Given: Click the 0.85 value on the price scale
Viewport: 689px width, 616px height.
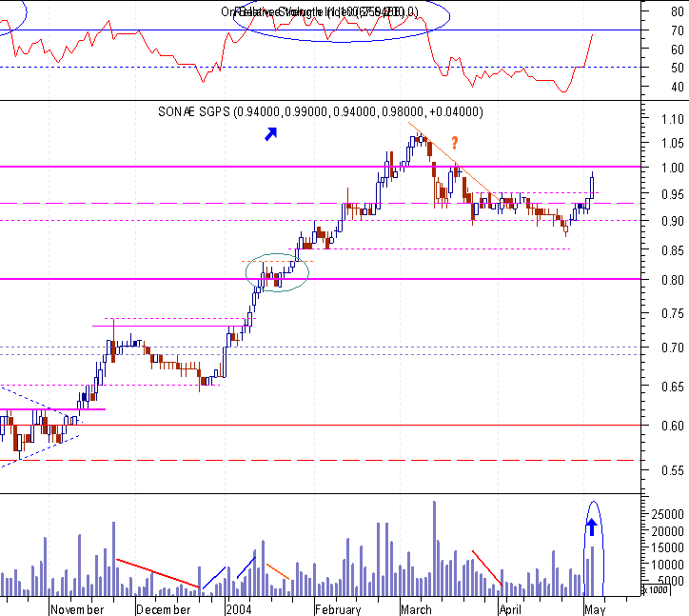Looking at the screenshot, I should [x=672, y=250].
